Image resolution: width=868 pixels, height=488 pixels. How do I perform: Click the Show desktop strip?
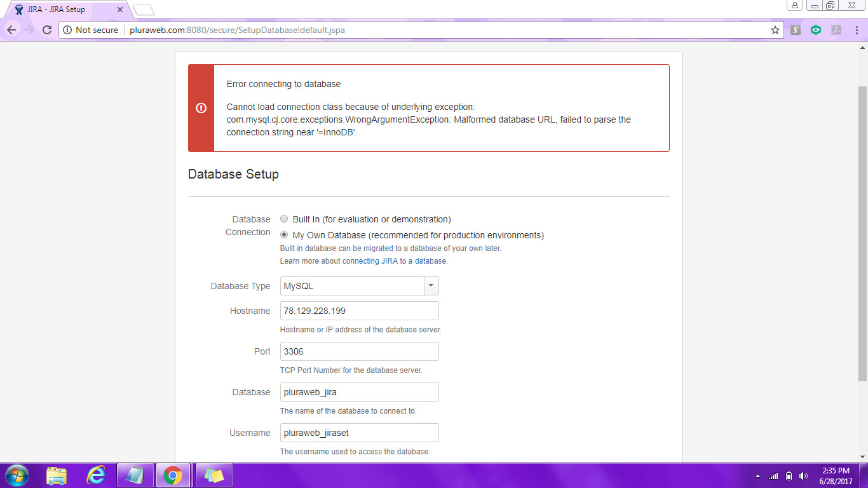[x=864, y=476]
